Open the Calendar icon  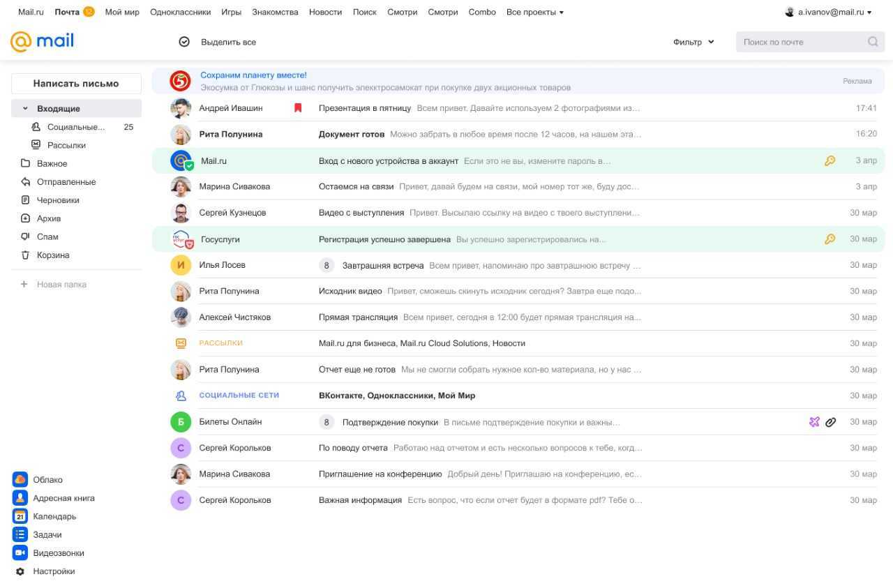pyautogui.click(x=20, y=516)
